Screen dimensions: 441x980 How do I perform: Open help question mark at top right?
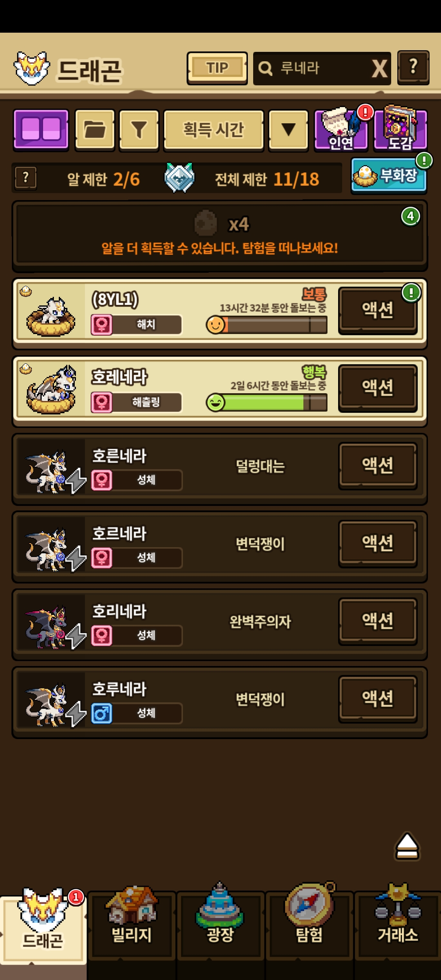tap(413, 67)
